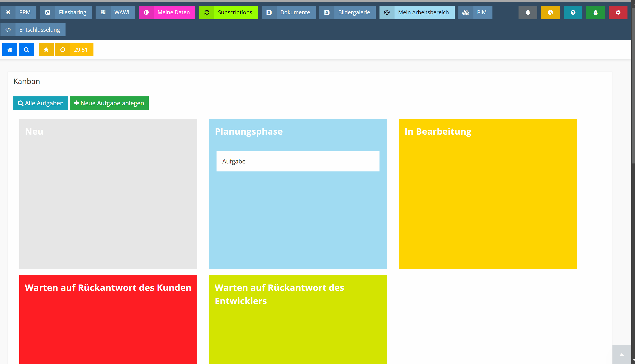The image size is (635, 364).
Task: Select the Aufgabe card in Planungsphase
Action: tap(298, 161)
